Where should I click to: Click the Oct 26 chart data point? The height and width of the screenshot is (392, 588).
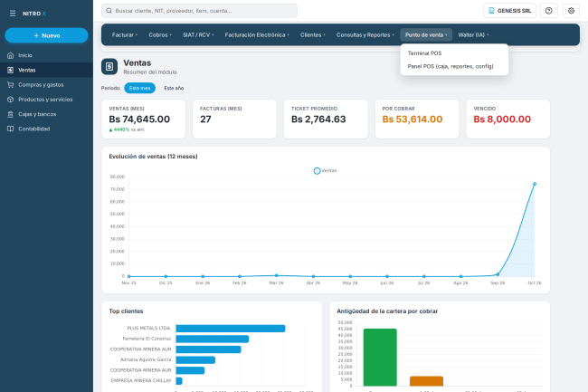pos(535,184)
